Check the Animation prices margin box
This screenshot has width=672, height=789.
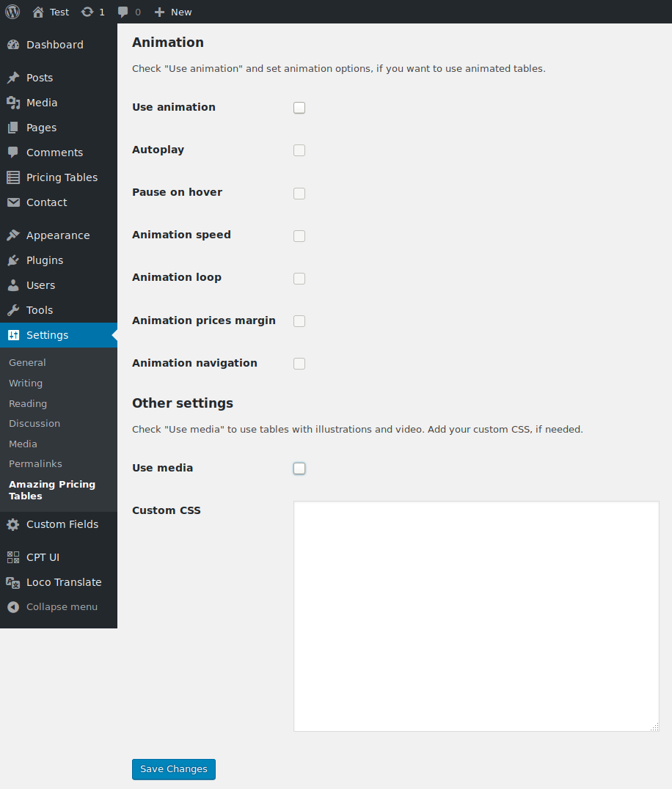point(299,321)
